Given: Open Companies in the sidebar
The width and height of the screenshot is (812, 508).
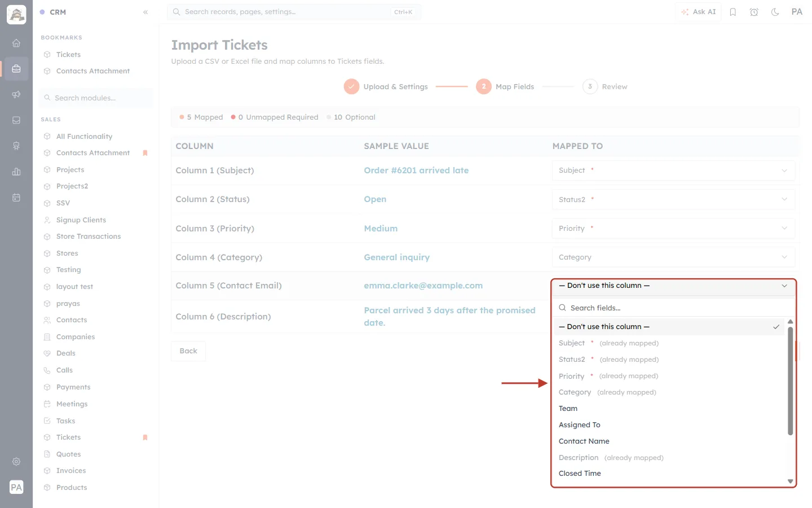Looking at the screenshot, I should (76, 337).
